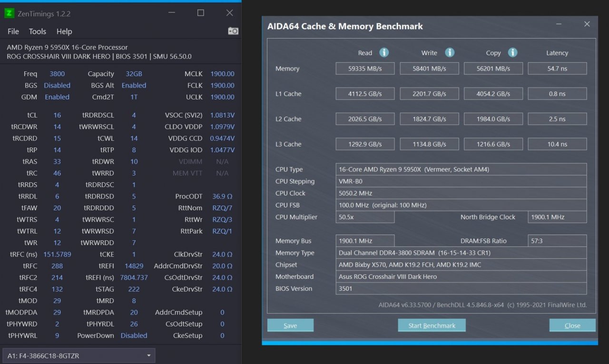Image resolution: width=609 pixels, height=364 pixels.
Task: Click the info icon next to Copy
Action: point(512,53)
